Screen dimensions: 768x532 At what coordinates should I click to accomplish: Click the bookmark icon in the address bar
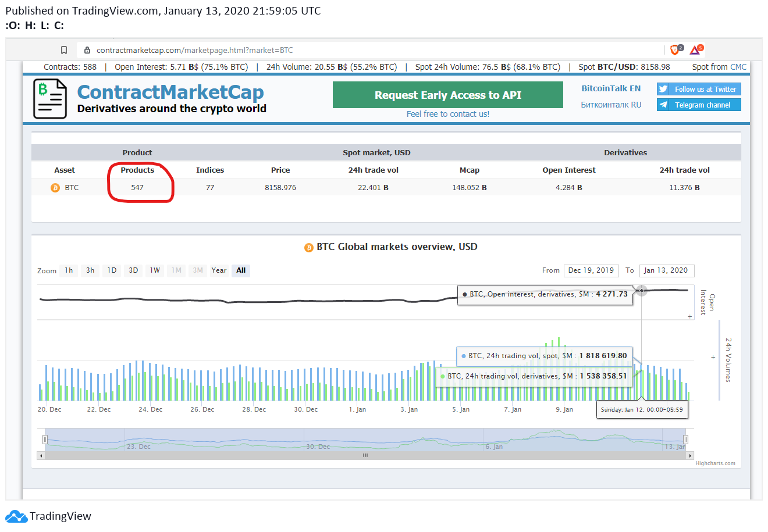(x=64, y=50)
